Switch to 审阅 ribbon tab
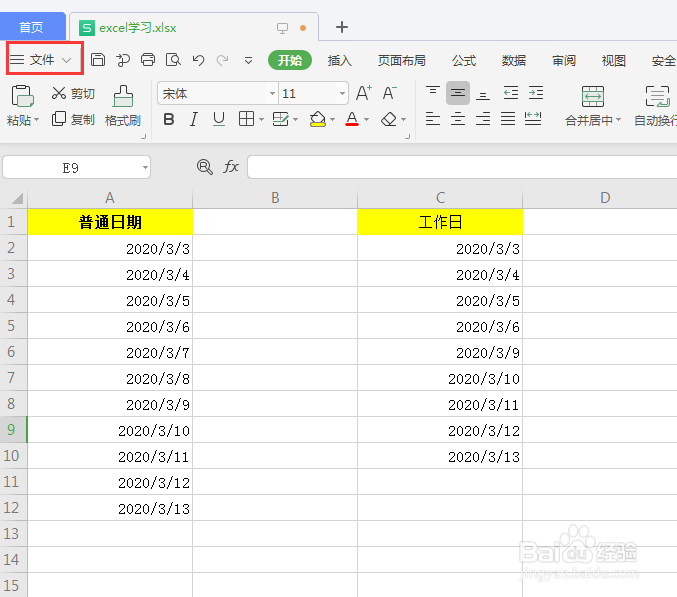The height and width of the screenshot is (597, 677). pos(563,60)
